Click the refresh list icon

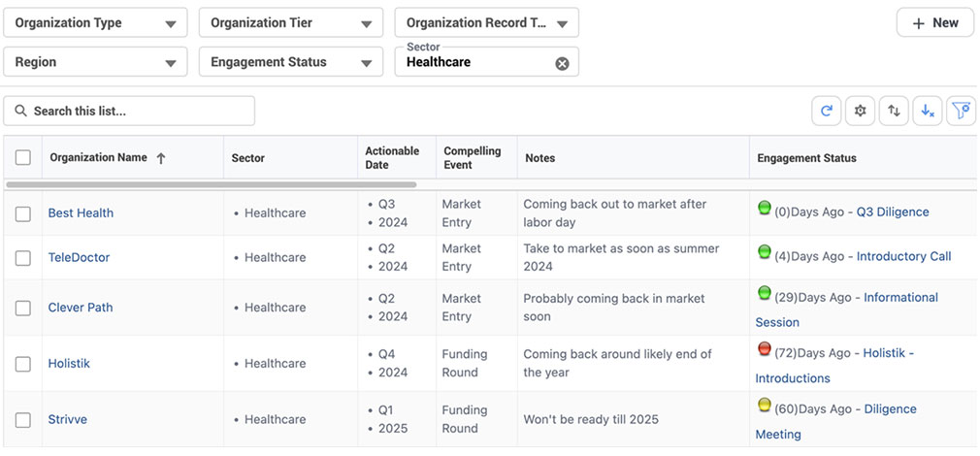[827, 112]
